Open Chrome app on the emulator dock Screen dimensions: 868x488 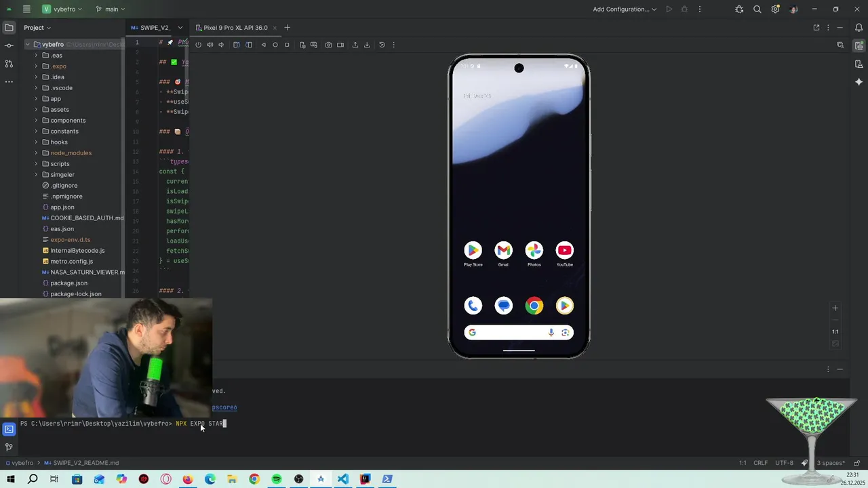(534, 306)
